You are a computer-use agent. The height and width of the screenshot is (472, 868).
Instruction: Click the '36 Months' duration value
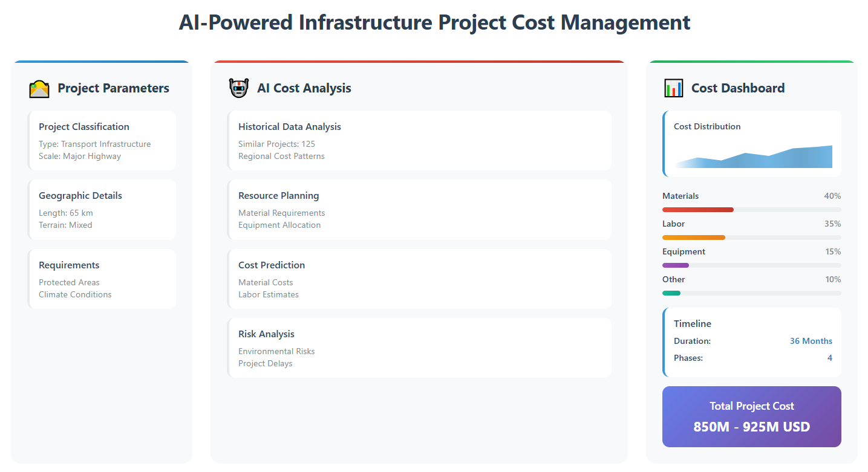[x=811, y=341]
